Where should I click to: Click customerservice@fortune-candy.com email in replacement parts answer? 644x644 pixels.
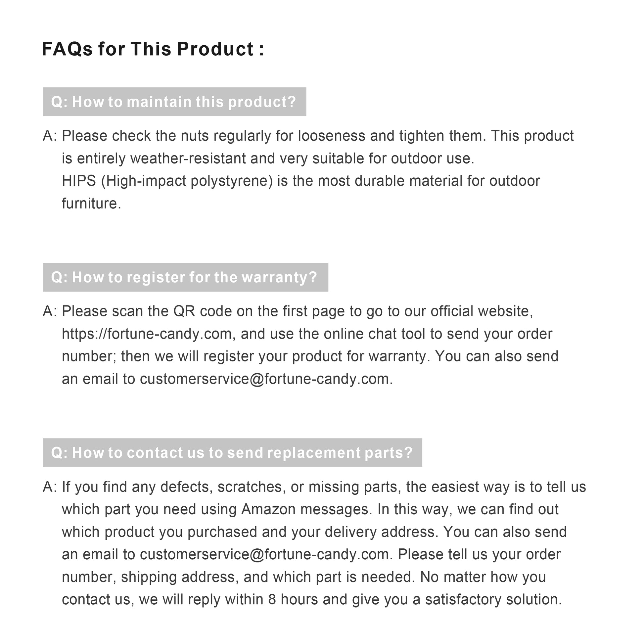[264, 555]
